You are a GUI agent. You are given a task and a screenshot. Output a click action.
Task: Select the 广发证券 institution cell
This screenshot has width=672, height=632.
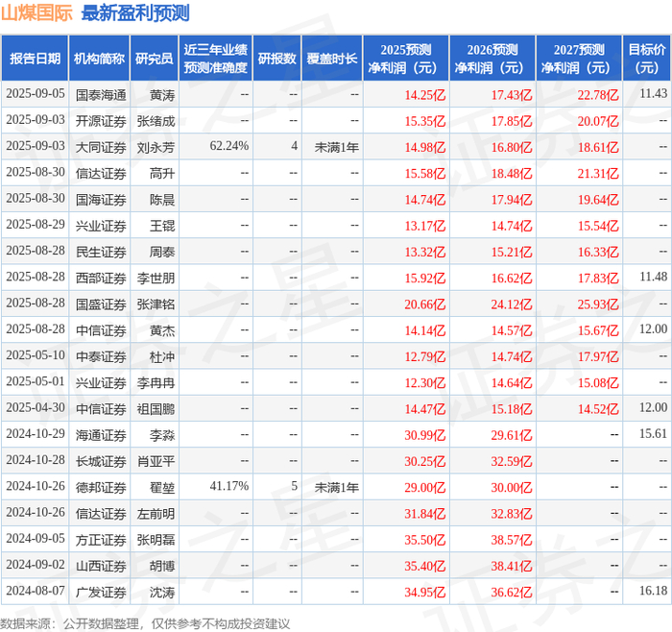tap(101, 592)
